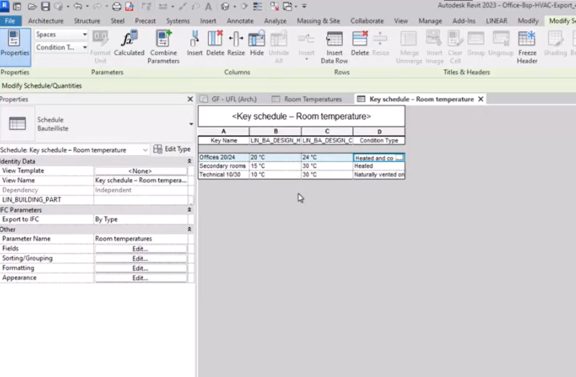
Task: Click the Export PDF icon
Action: click(x=129, y=6)
